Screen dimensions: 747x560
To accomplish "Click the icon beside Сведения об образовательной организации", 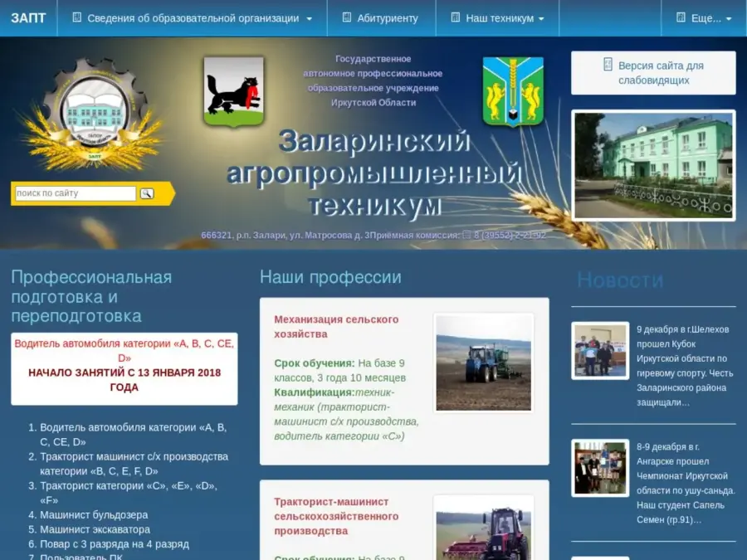I will (x=76, y=17).
